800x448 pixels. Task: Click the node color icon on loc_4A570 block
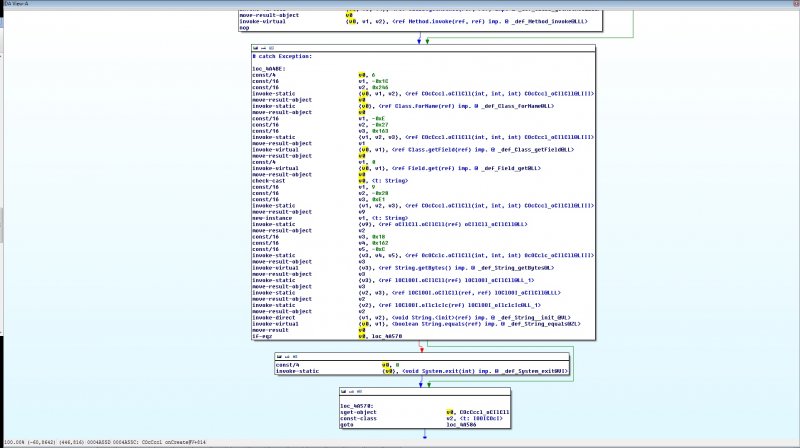(344, 391)
